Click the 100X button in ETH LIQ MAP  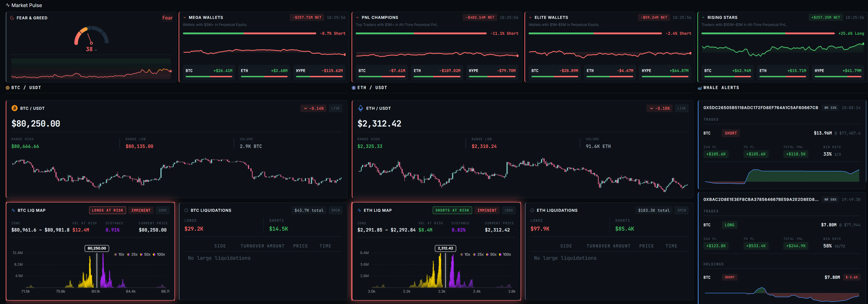(x=509, y=210)
